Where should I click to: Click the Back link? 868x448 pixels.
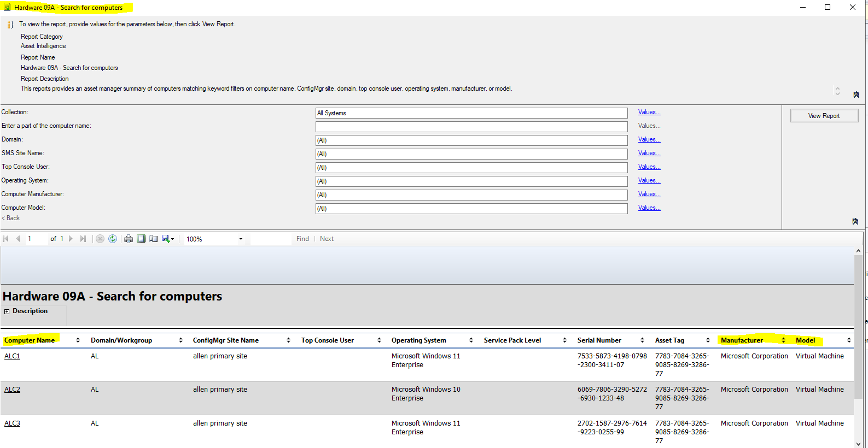click(11, 218)
